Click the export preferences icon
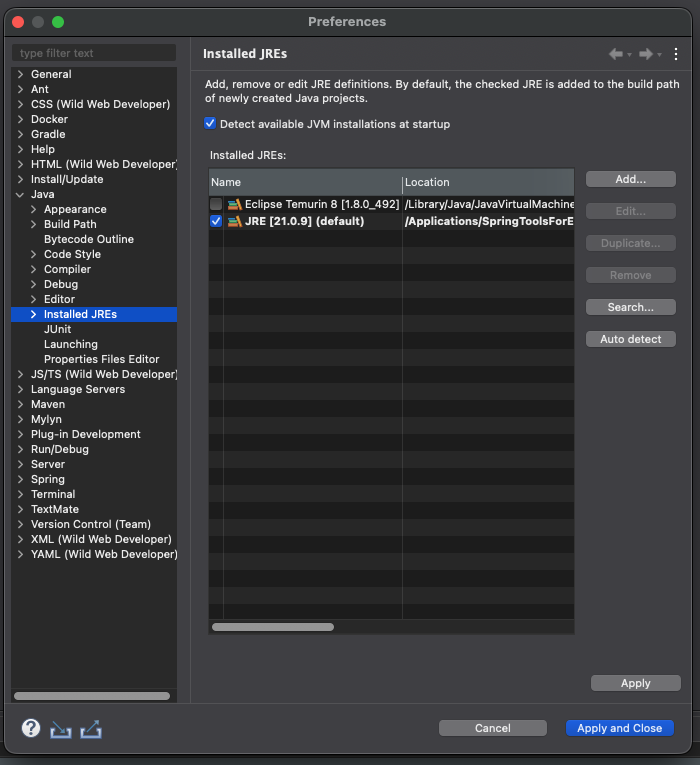This screenshot has width=700, height=765. point(91,729)
